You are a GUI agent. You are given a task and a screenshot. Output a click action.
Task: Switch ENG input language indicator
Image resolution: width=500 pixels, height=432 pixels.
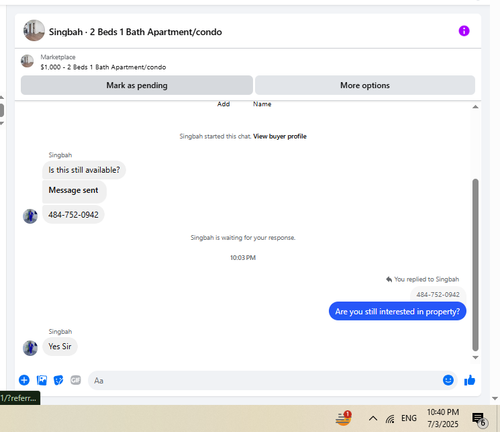pos(409,418)
